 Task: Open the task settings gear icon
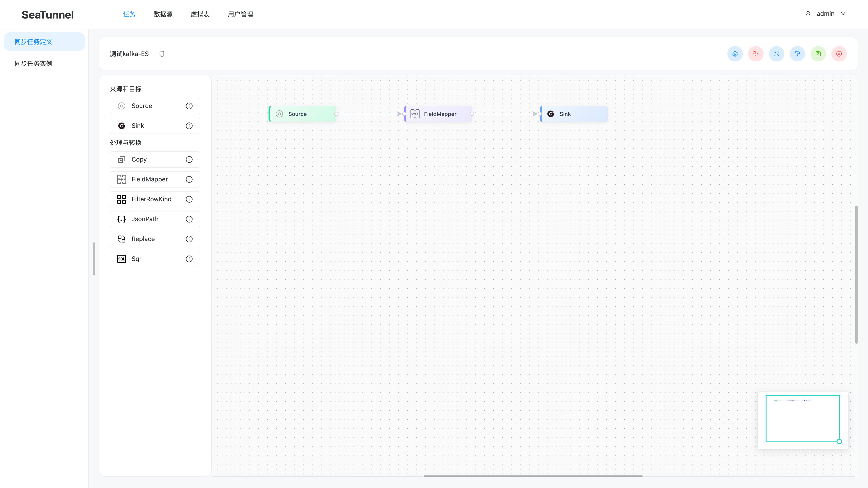coord(735,54)
